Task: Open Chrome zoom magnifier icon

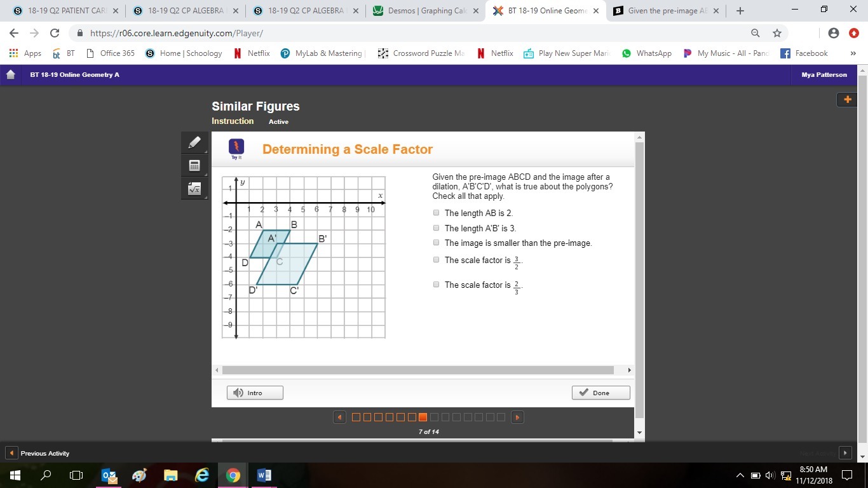Action: [755, 33]
